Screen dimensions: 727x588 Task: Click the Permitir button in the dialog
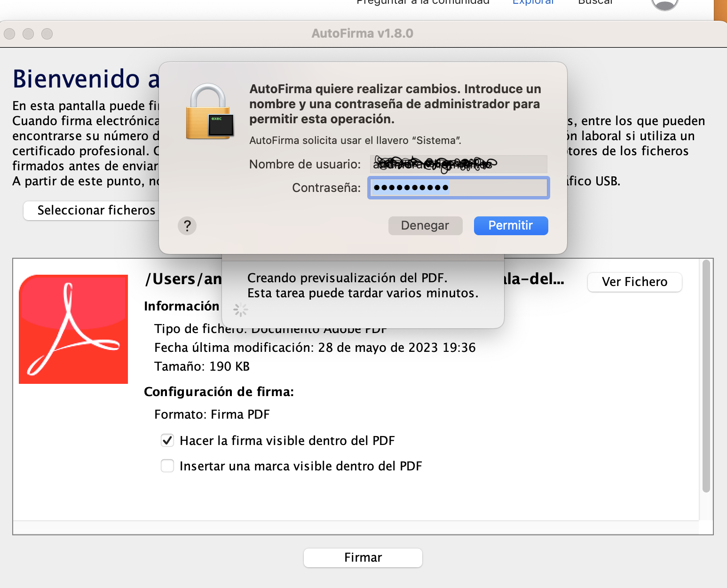tap(511, 226)
